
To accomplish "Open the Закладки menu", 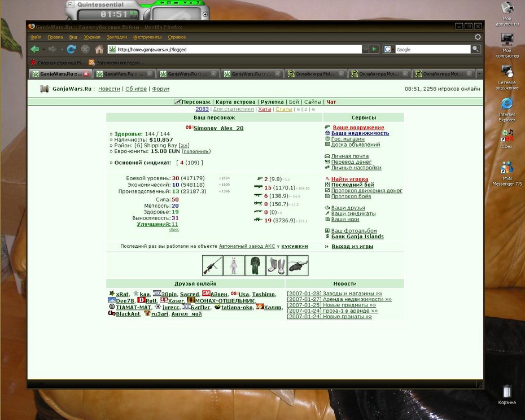I will tap(116, 37).
